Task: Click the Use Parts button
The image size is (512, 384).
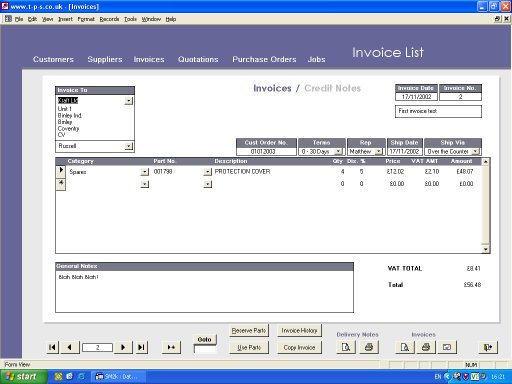Action: coord(249,347)
